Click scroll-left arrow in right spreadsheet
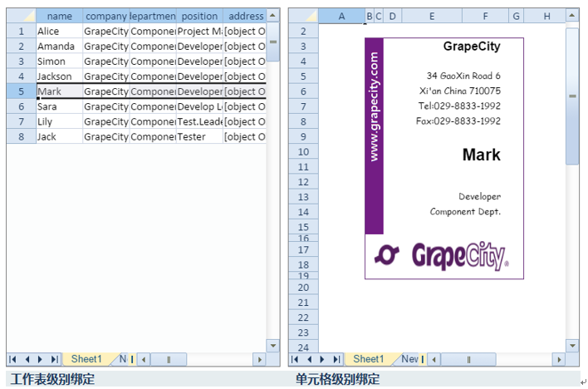This screenshot has width=588, height=389. [x=434, y=360]
